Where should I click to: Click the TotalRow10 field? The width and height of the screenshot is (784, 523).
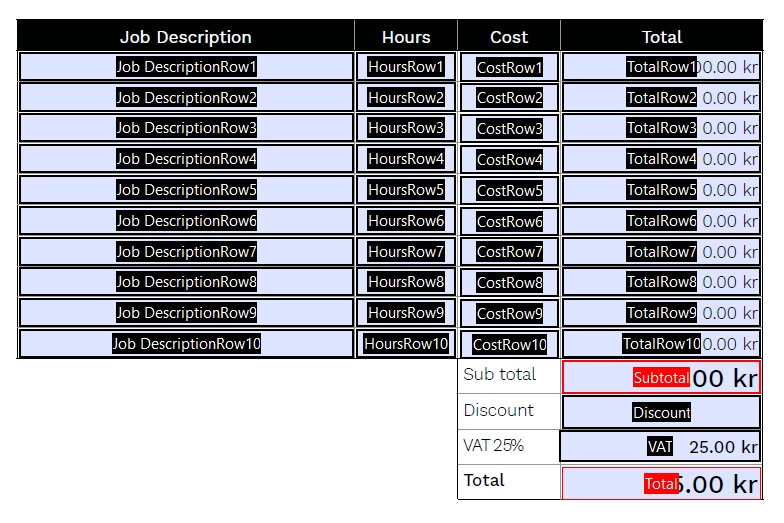coord(662,344)
